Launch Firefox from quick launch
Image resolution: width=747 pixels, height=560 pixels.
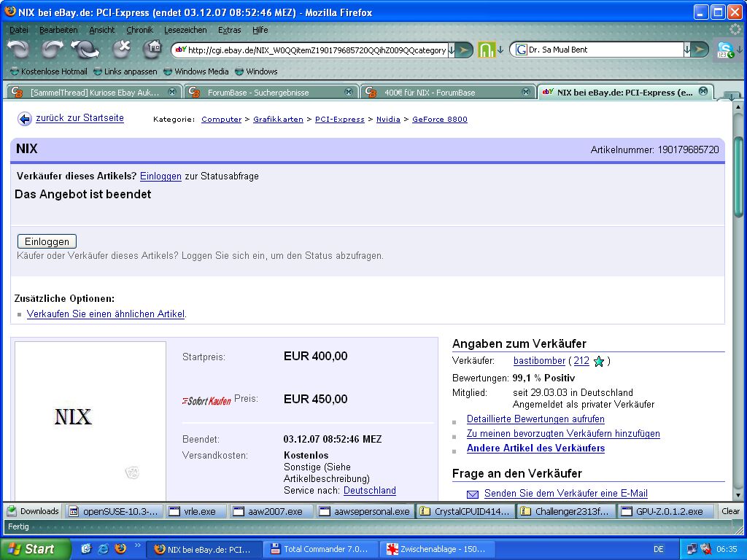click(120, 548)
